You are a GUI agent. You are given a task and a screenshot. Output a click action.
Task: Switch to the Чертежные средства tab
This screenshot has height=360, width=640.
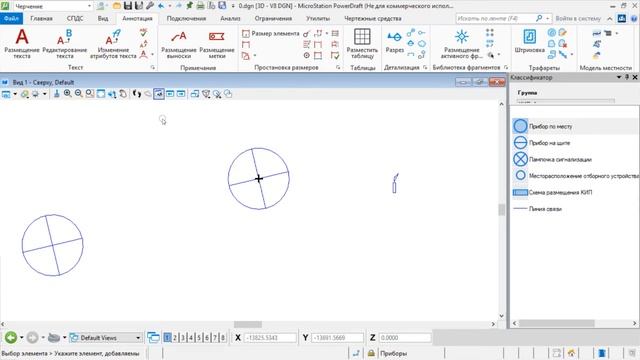[x=373, y=18]
